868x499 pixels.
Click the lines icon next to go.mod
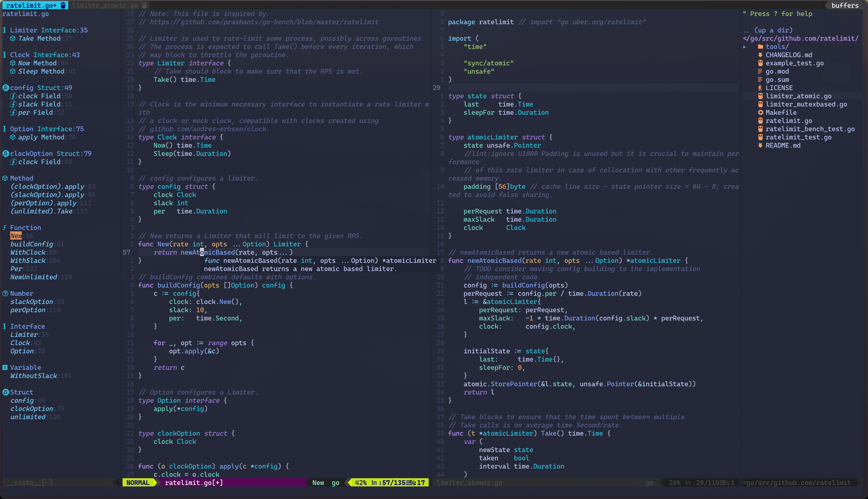(760, 71)
